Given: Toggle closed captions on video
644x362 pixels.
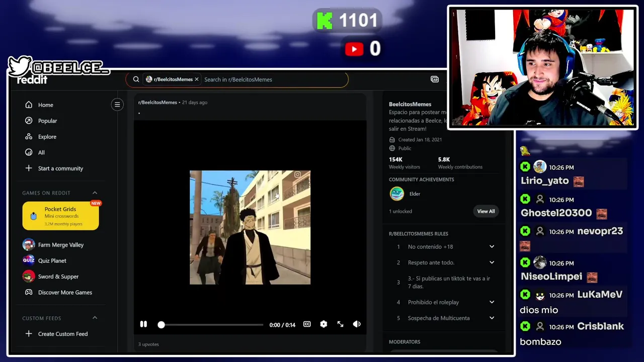Looking at the screenshot, I should pos(307,324).
